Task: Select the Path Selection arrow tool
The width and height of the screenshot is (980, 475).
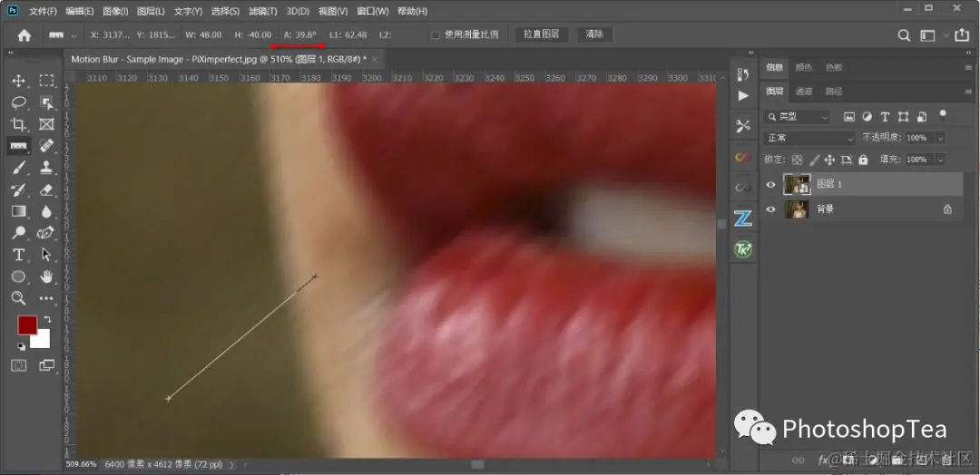Action: point(47,255)
